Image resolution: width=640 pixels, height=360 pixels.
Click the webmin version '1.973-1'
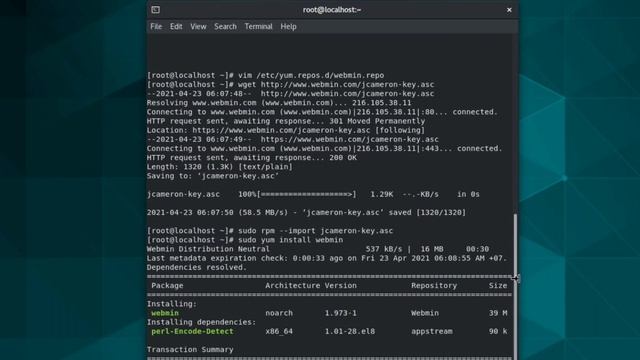tap(341, 313)
